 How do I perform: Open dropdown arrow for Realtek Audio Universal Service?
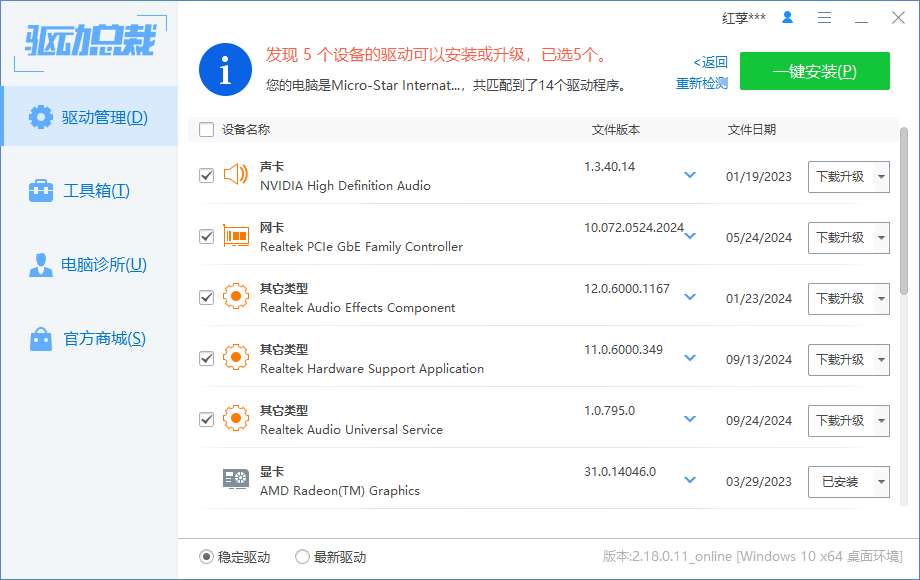pos(880,421)
